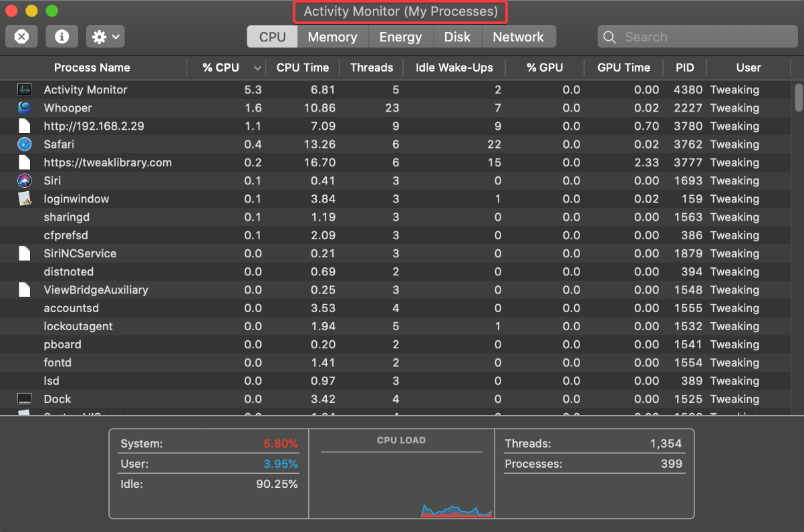Open the gear action menu dropdown
The width and height of the screenshot is (804, 532).
pos(105,37)
